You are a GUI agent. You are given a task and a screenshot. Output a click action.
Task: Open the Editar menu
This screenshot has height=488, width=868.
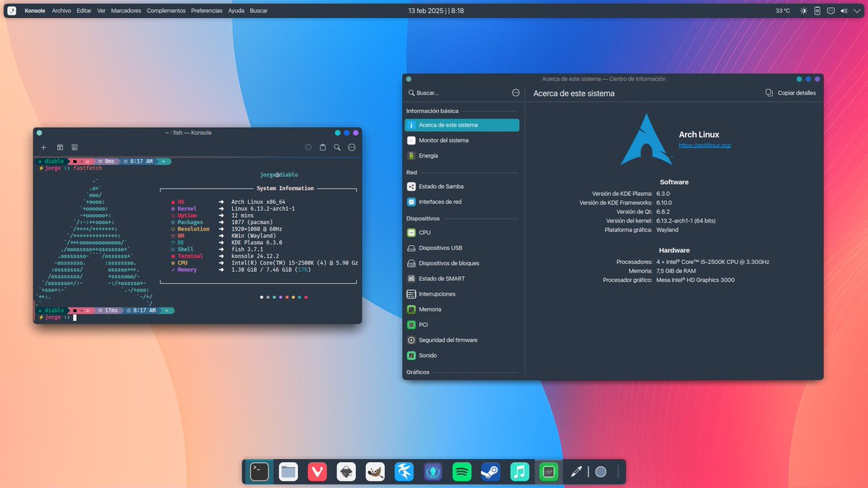click(84, 11)
